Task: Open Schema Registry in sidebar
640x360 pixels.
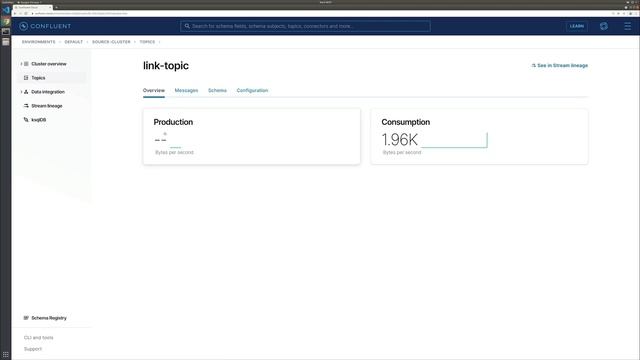Action: click(x=49, y=318)
